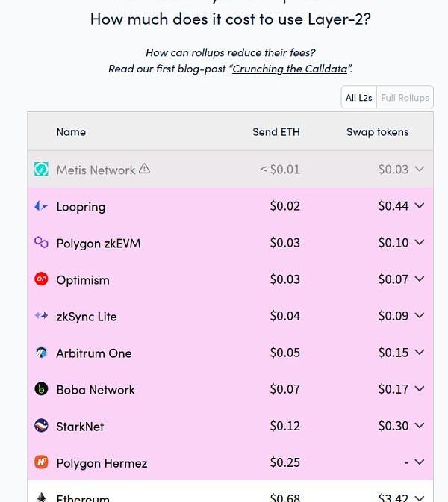Click the Metis Network logo icon
The height and width of the screenshot is (502, 448).
(41, 170)
